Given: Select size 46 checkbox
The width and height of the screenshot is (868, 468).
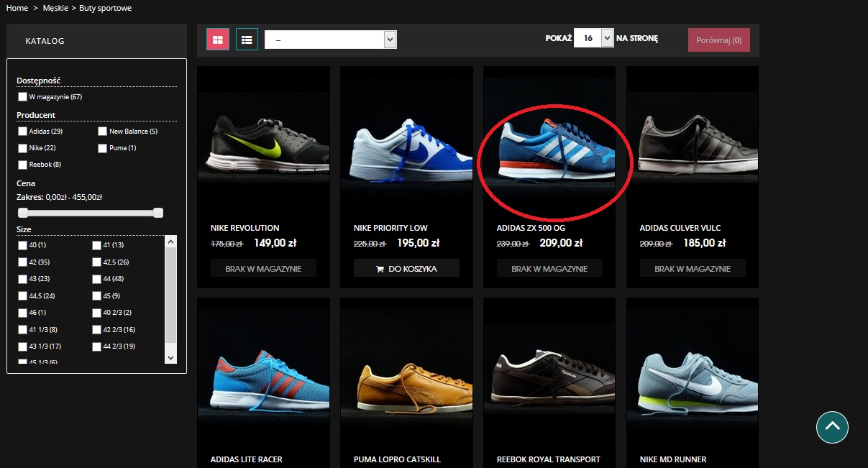Looking at the screenshot, I should tap(23, 313).
